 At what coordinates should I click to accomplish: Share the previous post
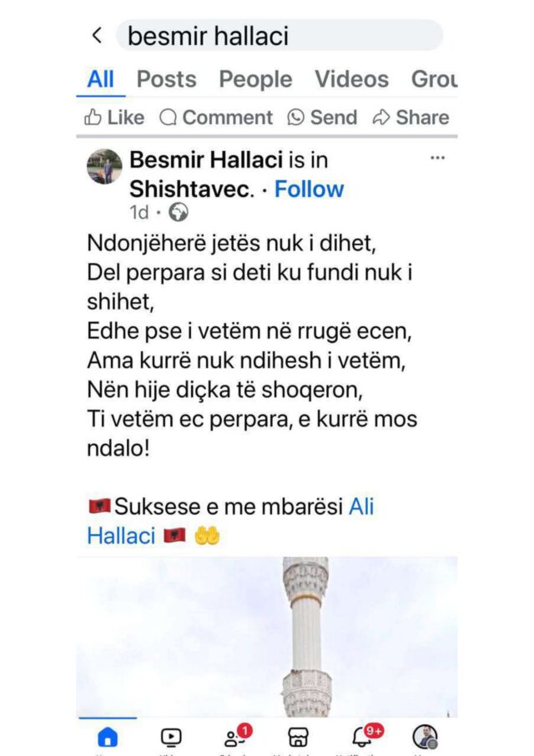(x=411, y=117)
